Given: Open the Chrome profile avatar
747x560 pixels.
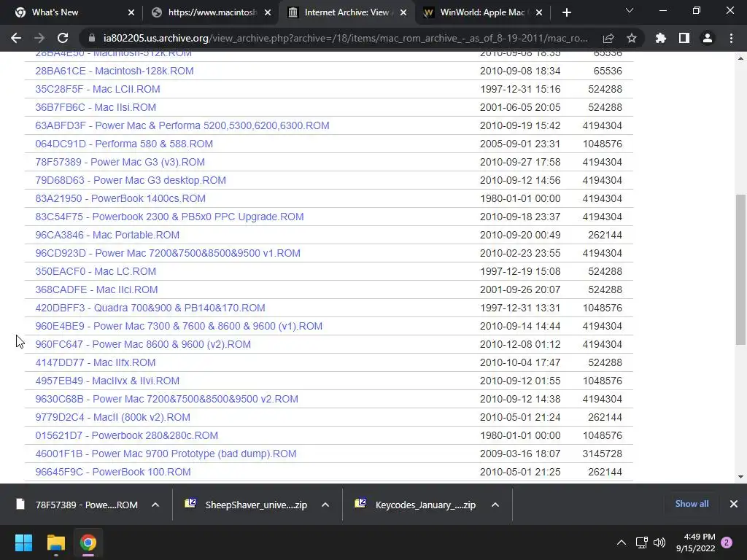Looking at the screenshot, I should point(708,38).
